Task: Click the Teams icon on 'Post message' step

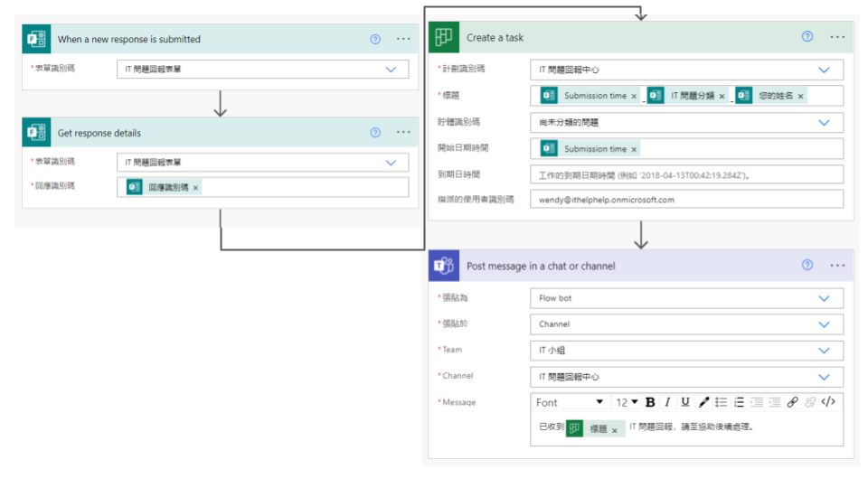Action: pos(444,266)
